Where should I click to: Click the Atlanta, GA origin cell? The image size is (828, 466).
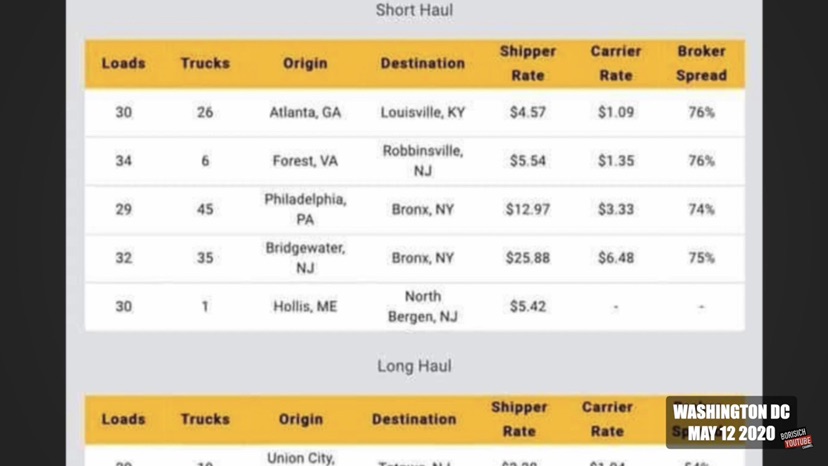tap(305, 112)
